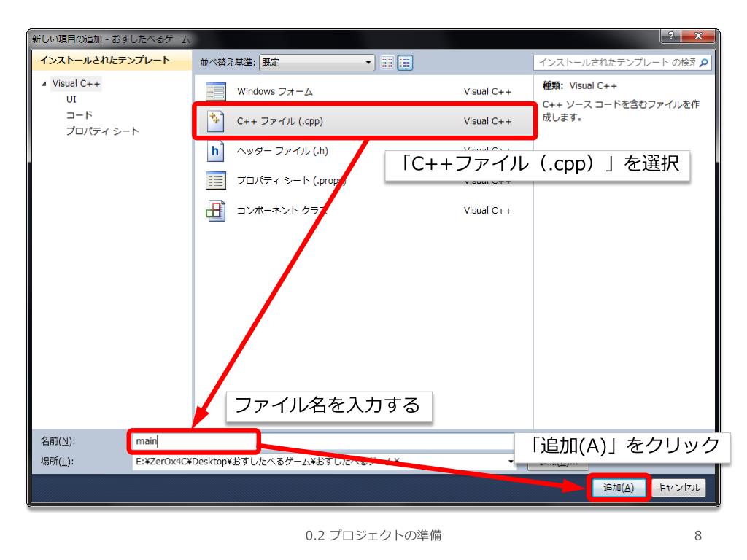Click the キャンセル button
This screenshot has height=560, width=747.
click(x=678, y=488)
